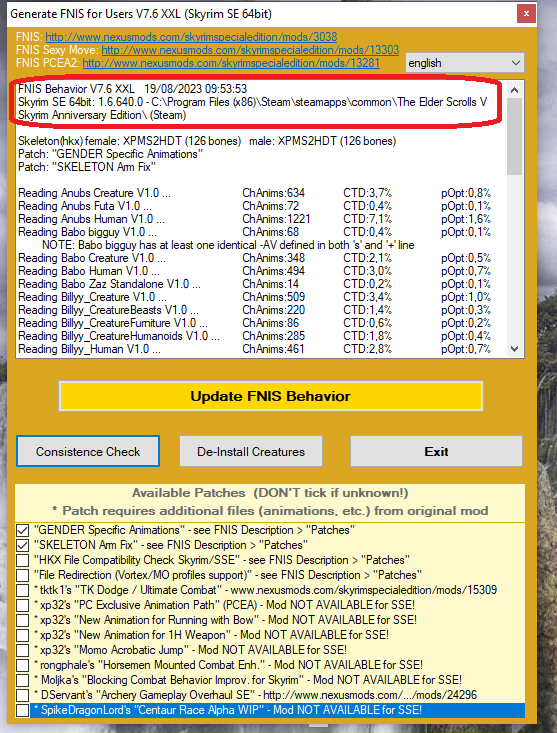Click the log scrollbar down arrow
Screen dimensions: 557x733
(514, 349)
